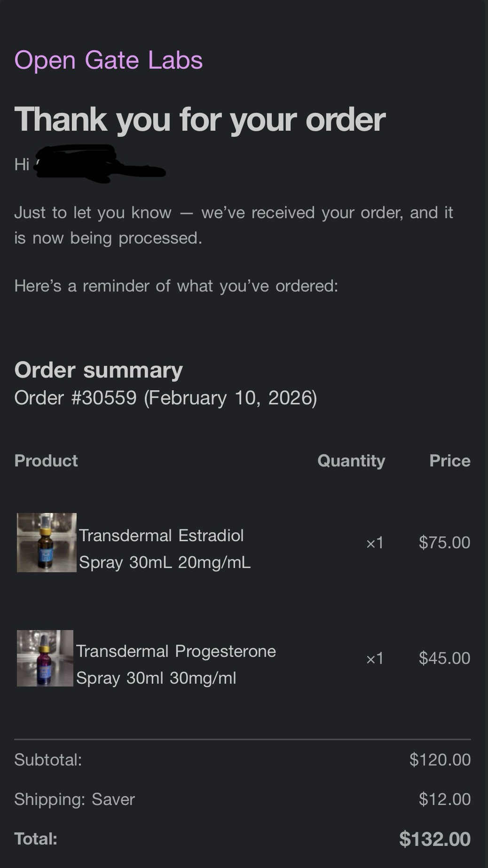488x868 pixels.
Task: Click the $45.00 Progesterone price
Action: click(x=444, y=658)
